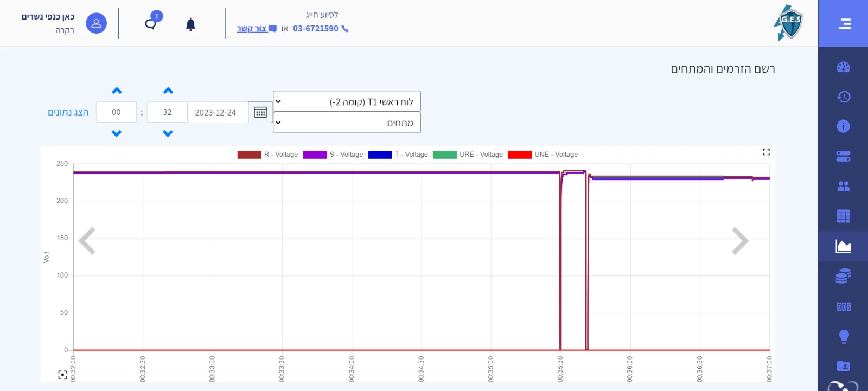
Task: Click the G.E.S shield logo
Action: point(788,23)
